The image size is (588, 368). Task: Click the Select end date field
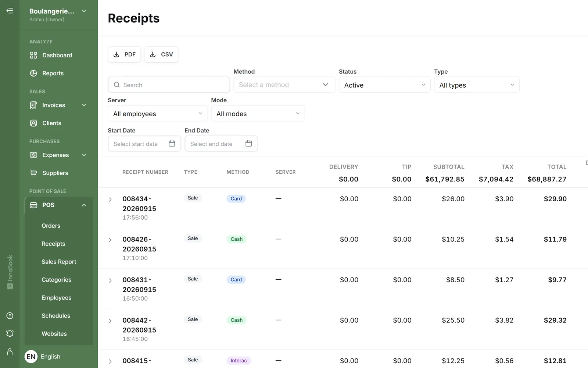[x=221, y=144]
